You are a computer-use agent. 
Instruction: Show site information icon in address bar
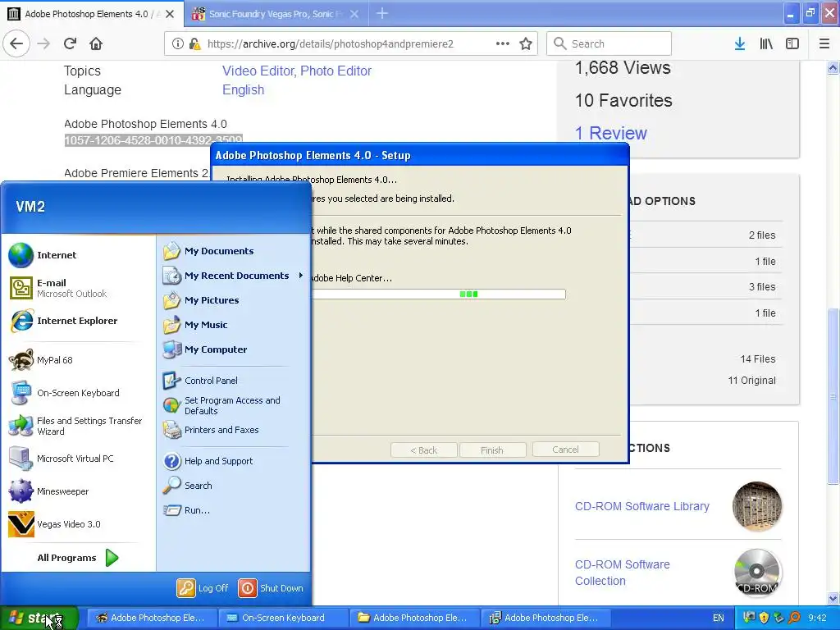click(x=177, y=43)
